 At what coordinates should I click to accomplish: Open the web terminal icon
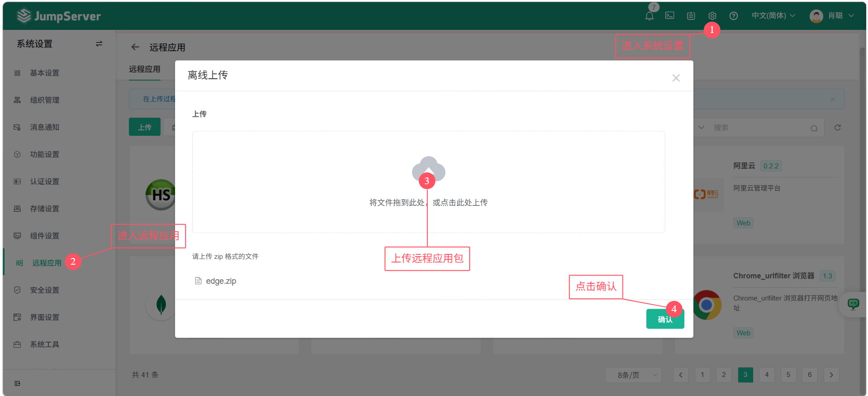coord(670,16)
